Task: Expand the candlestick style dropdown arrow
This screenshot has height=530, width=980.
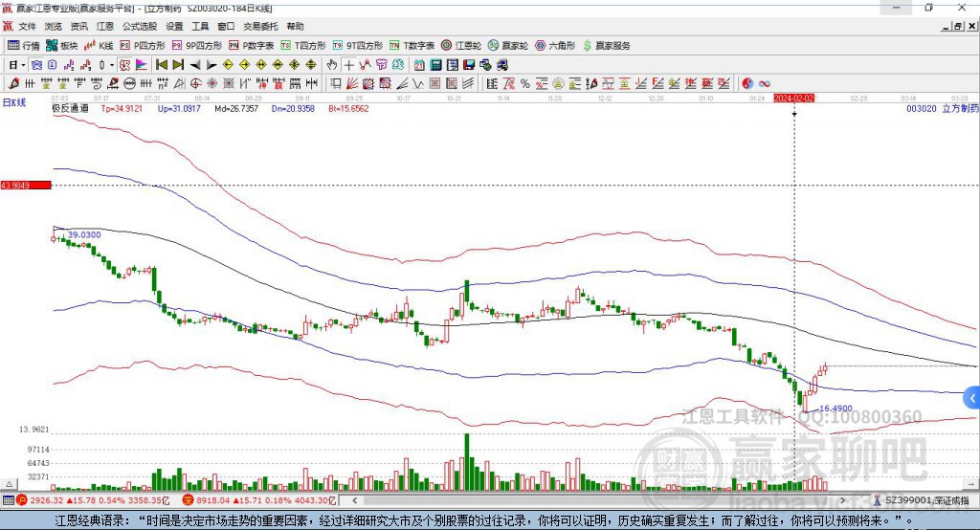Action: pyautogui.click(x=112, y=64)
